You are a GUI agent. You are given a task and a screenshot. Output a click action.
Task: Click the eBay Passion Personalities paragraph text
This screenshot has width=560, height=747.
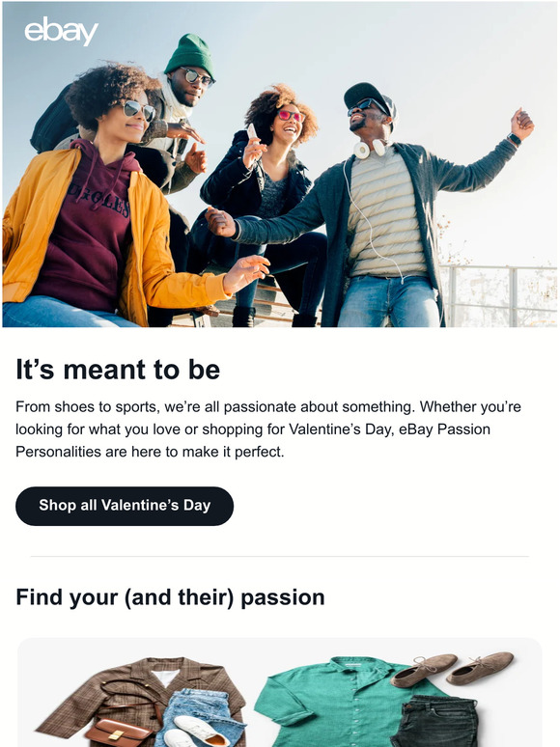point(268,429)
